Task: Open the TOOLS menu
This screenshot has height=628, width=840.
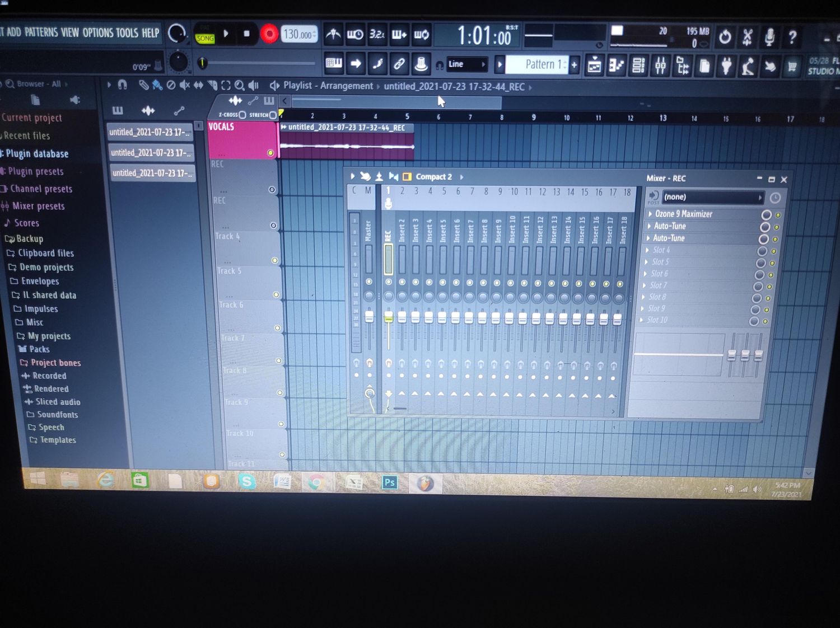Action: (x=127, y=33)
